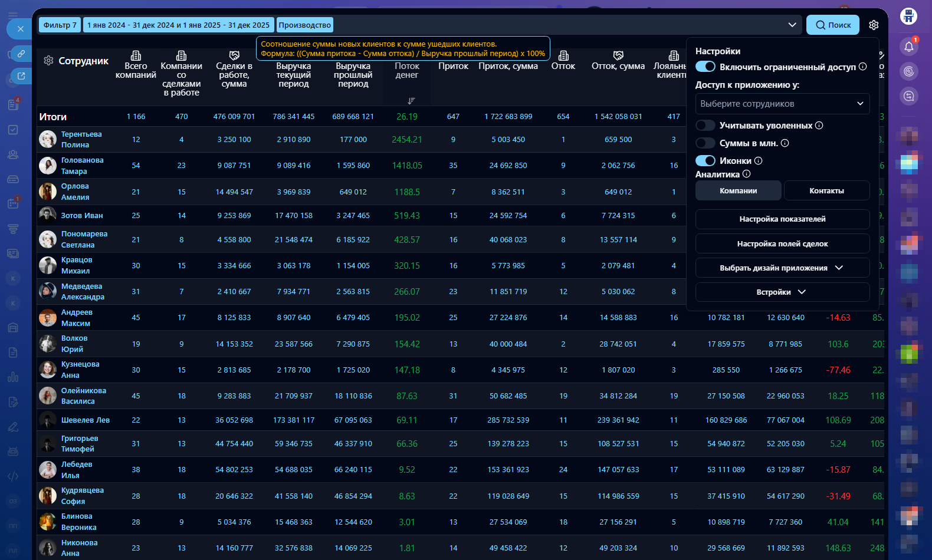Click the open-in-new-window icon in left sidebar

coord(21,76)
